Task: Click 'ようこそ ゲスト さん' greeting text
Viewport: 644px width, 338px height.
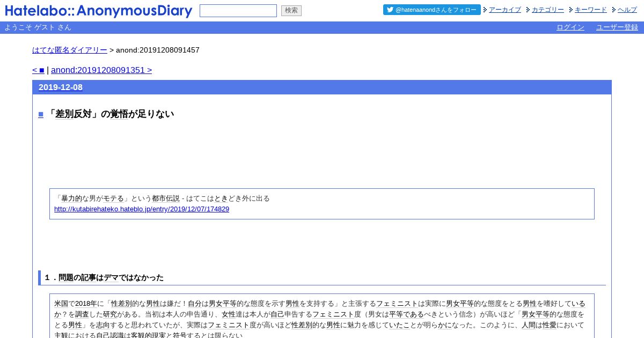Action: [x=38, y=27]
